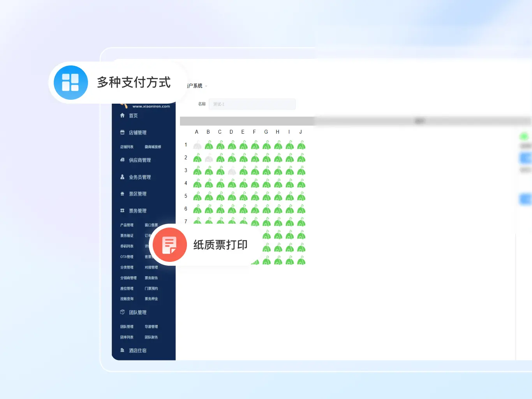Deselect the green seat J7
Image resolution: width=532 pixels, height=399 pixels.
coord(301,222)
